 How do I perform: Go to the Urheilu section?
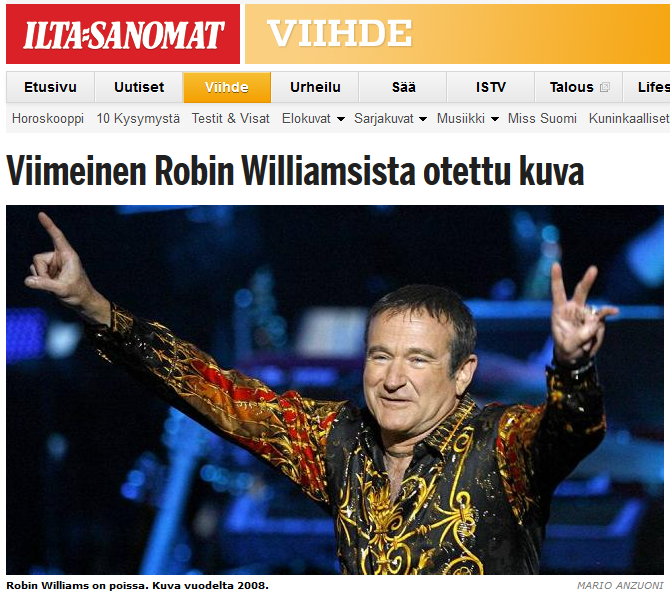point(315,87)
